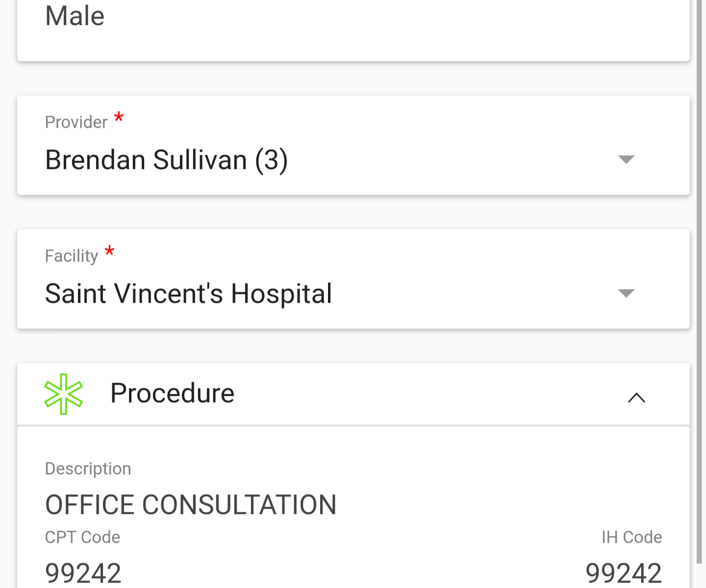Image resolution: width=706 pixels, height=588 pixels.
Task: Click the Procedure section header
Action: pos(353,394)
